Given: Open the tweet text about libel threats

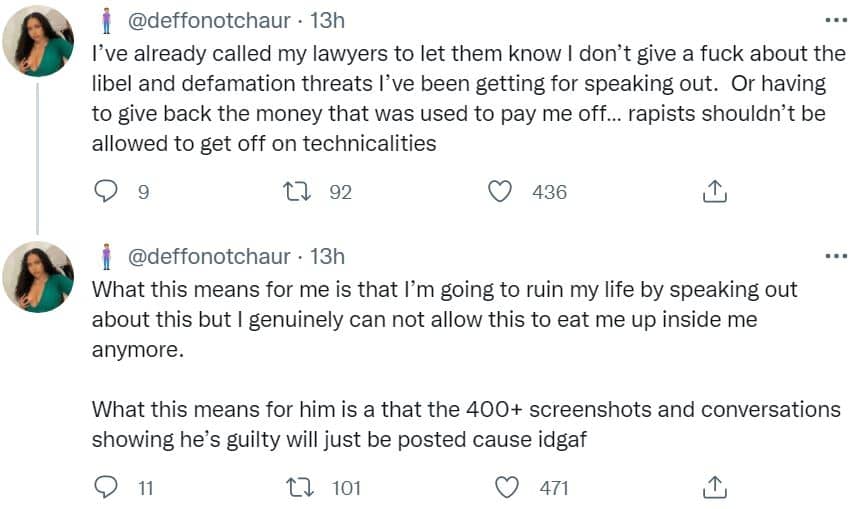Looking at the screenshot, I should 469,98.
